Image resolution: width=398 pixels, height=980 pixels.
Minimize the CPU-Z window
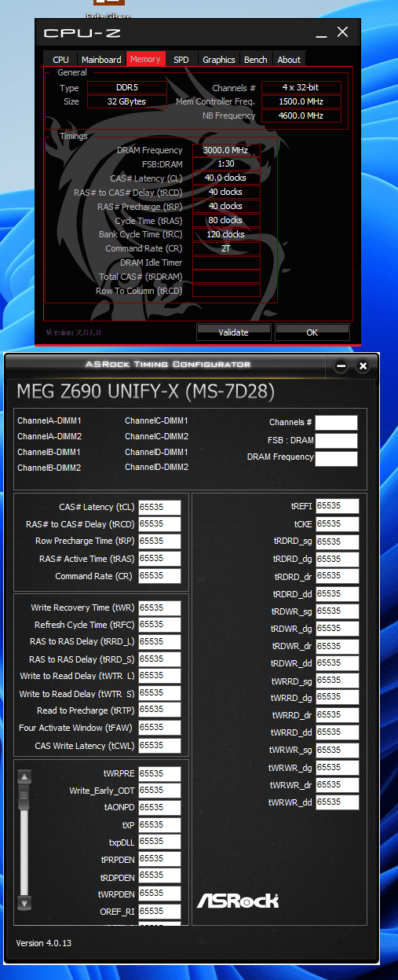click(320, 34)
